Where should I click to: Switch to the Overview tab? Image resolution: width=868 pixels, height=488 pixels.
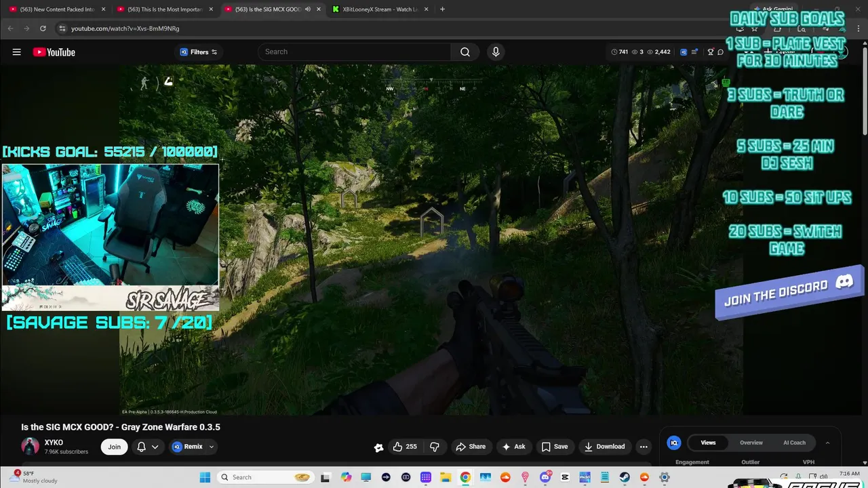click(x=751, y=443)
